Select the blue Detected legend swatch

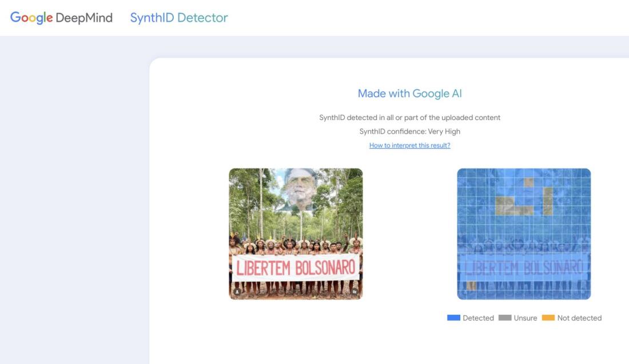[x=453, y=318]
